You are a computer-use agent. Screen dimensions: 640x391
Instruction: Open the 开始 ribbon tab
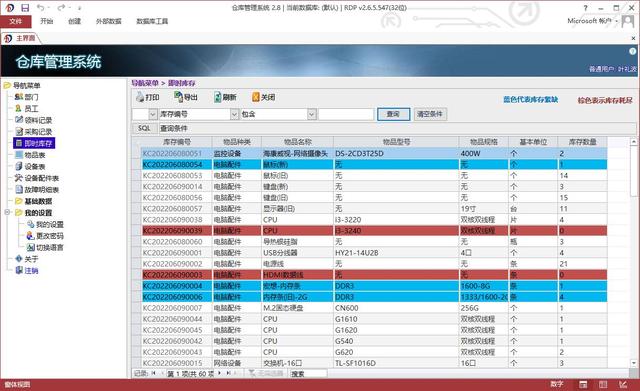pyautogui.click(x=47, y=21)
